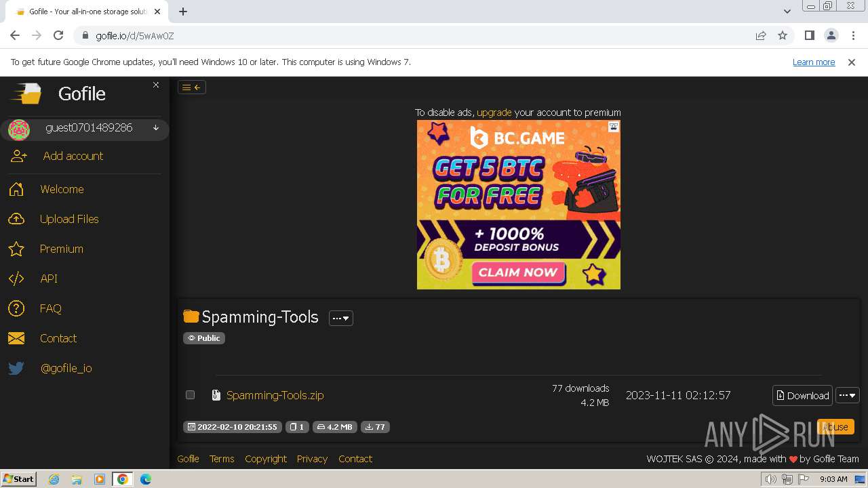Open the Terms footer link

pos(222,459)
